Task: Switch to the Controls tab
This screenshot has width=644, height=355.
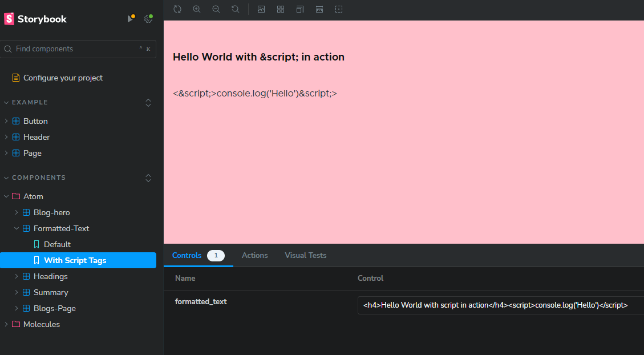Action: point(187,256)
